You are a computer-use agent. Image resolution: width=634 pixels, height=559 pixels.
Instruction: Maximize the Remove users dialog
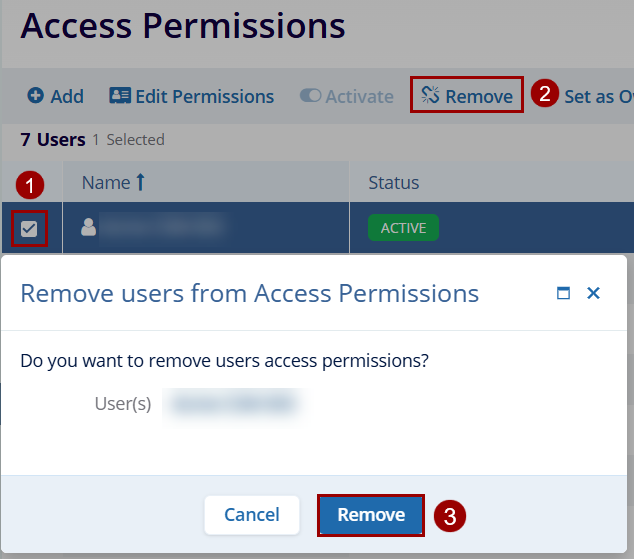(x=563, y=293)
